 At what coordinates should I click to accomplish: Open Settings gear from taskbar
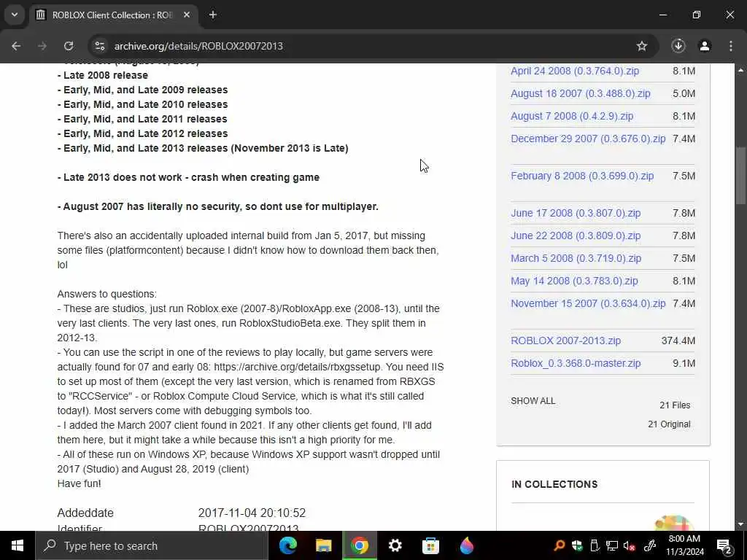point(395,545)
